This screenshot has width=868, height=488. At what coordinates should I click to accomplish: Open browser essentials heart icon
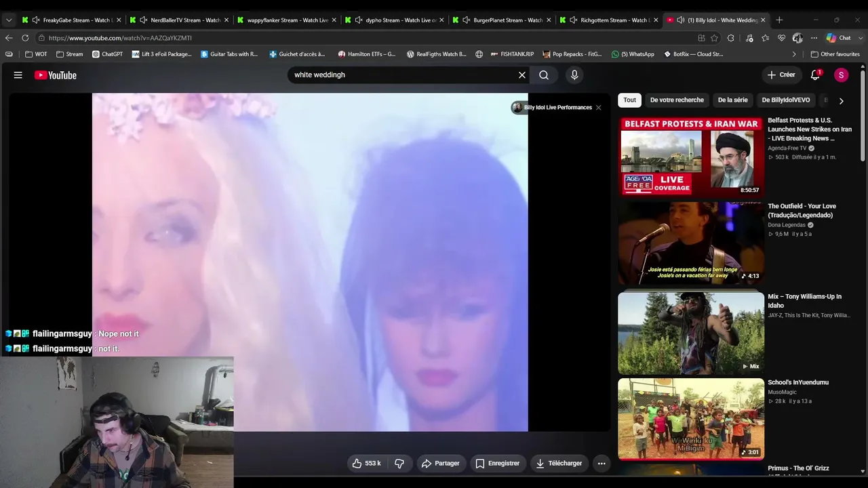[782, 38]
